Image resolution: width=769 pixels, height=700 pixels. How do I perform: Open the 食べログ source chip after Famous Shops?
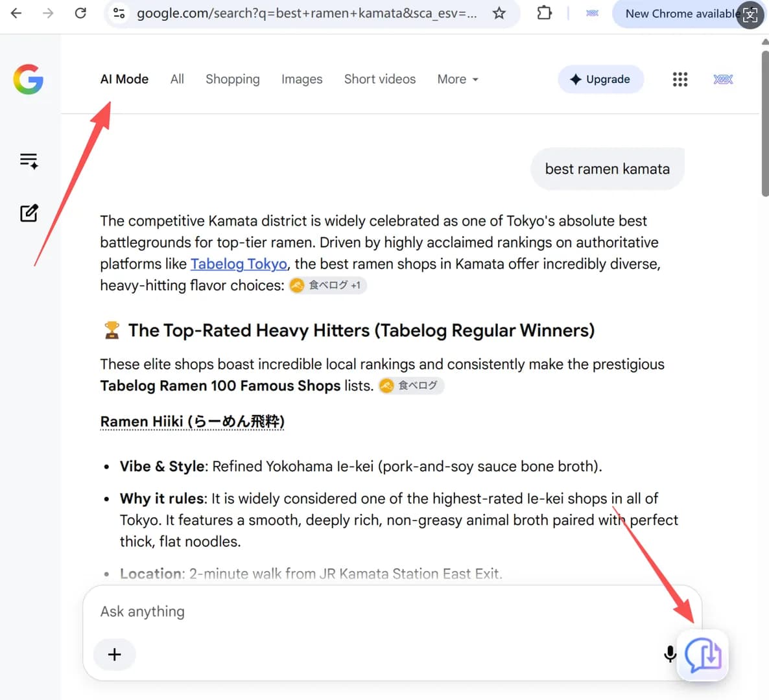tap(411, 386)
